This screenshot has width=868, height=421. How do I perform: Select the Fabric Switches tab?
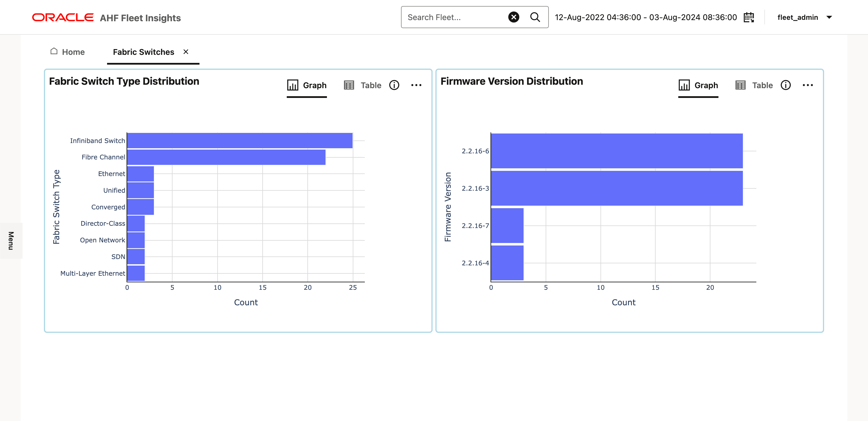point(143,52)
